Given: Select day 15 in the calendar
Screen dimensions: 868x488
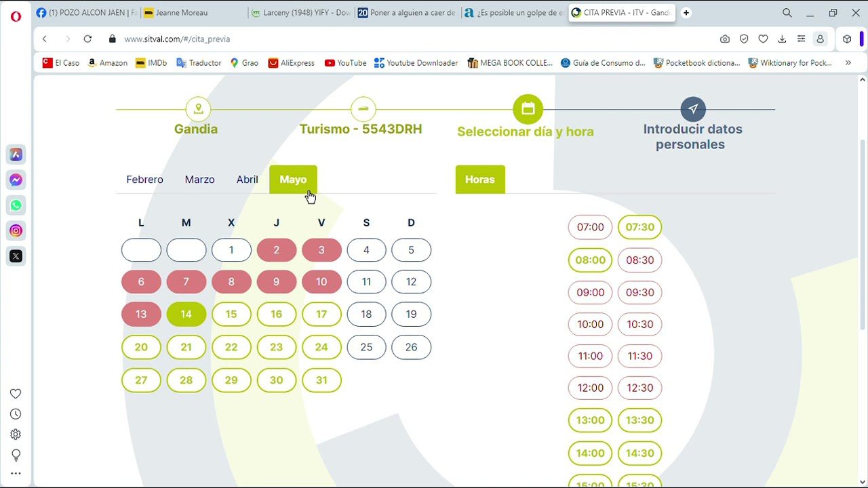Looking at the screenshot, I should point(231,314).
